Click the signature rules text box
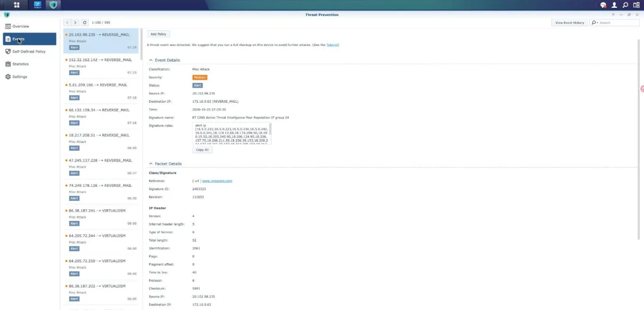644x310 pixels. tap(232, 134)
